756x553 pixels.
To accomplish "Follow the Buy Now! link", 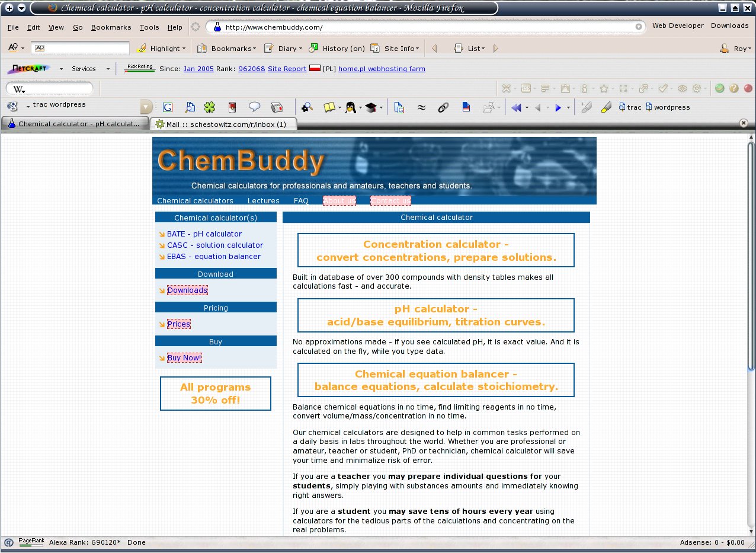I will point(184,358).
